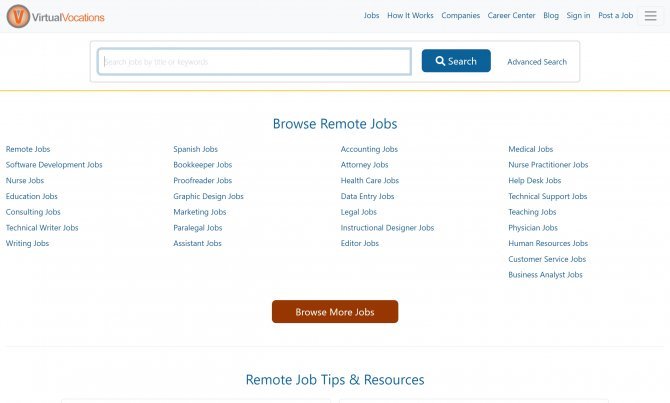View Writing Jobs
This screenshot has width=670, height=403.
click(x=27, y=244)
